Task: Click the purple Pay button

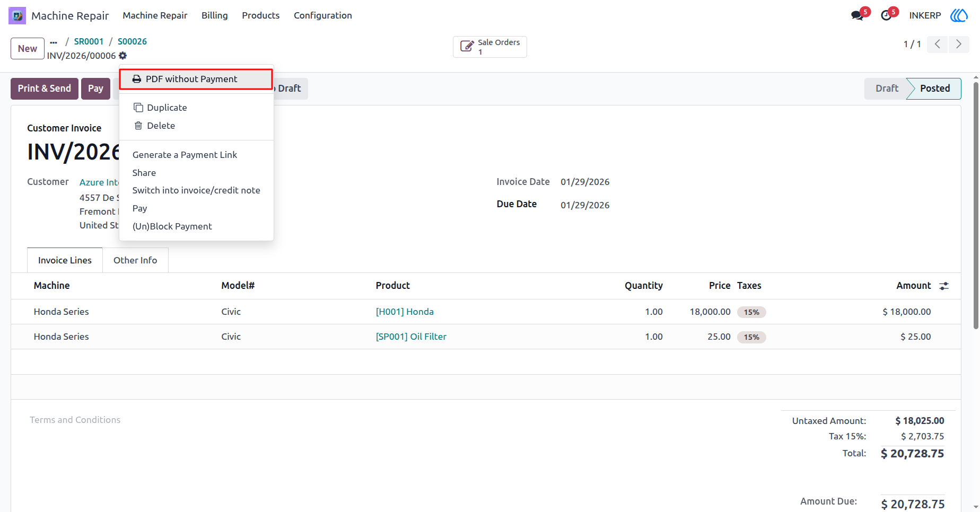Action: point(95,89)
